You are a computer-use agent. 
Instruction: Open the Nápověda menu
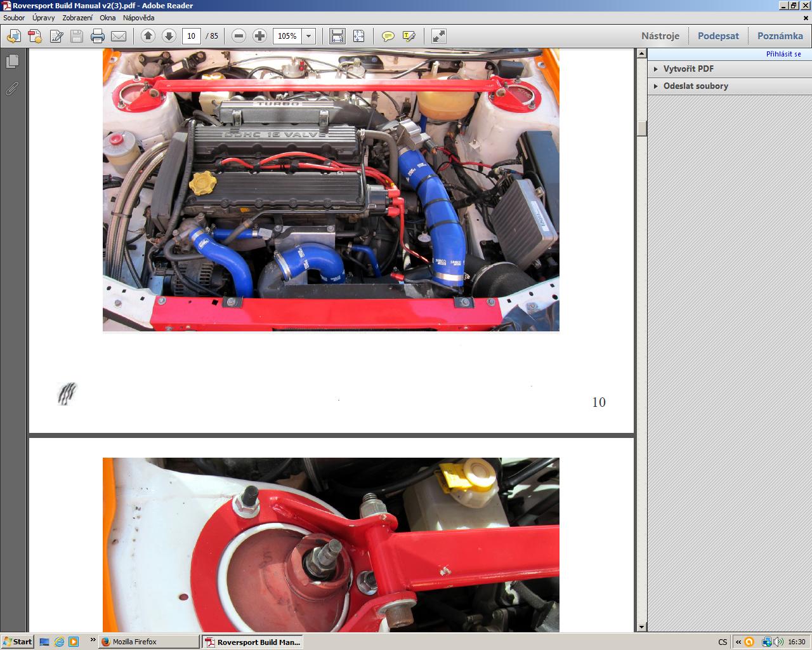(138, 18)
